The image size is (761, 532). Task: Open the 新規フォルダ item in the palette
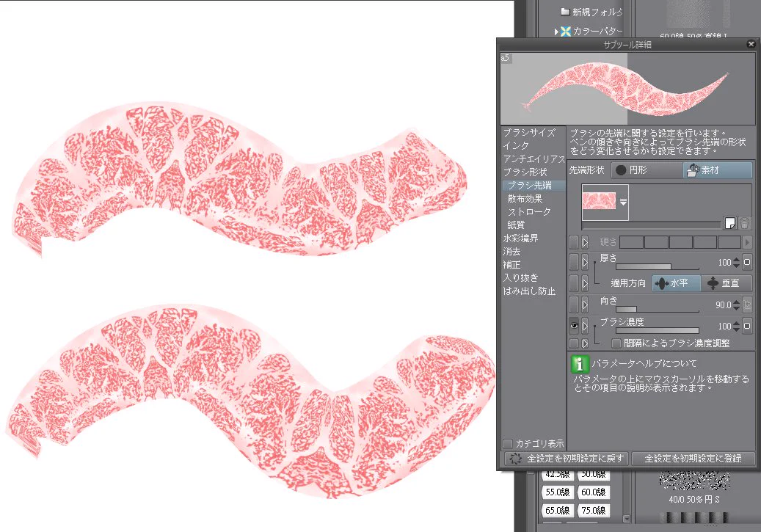point(591,12)
